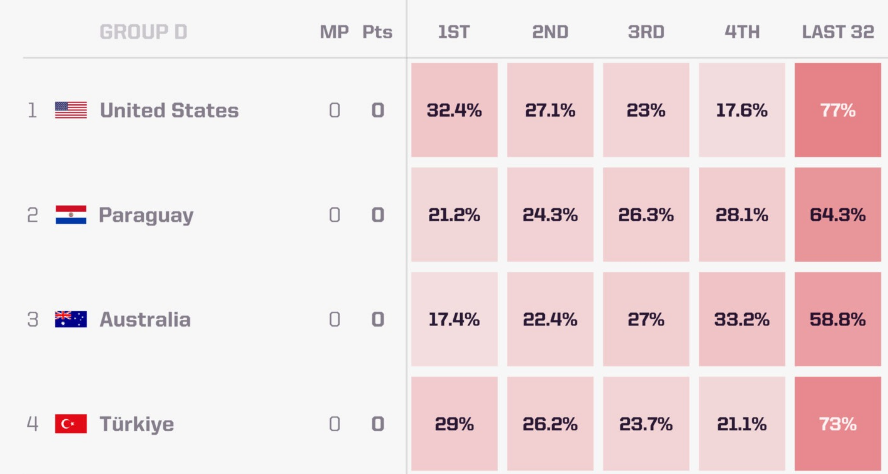Click the United States flag icon
888x474 pixels.
click(71, 110)
